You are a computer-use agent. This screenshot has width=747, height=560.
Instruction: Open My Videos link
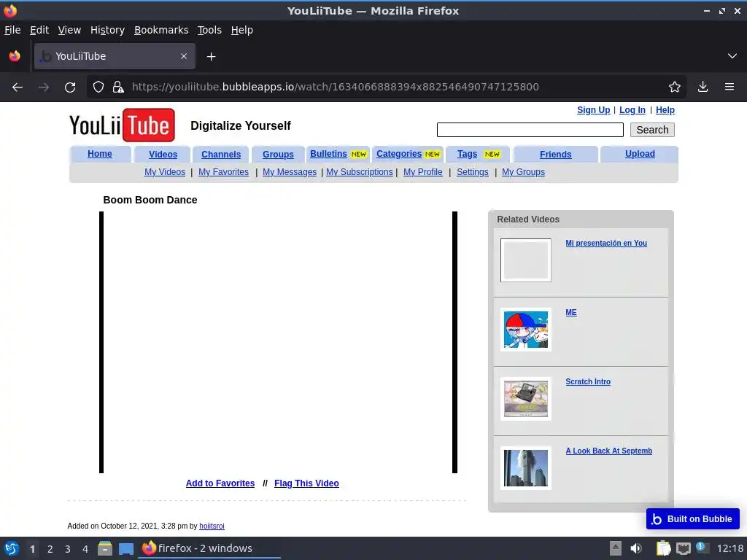(x=165, y=172)
